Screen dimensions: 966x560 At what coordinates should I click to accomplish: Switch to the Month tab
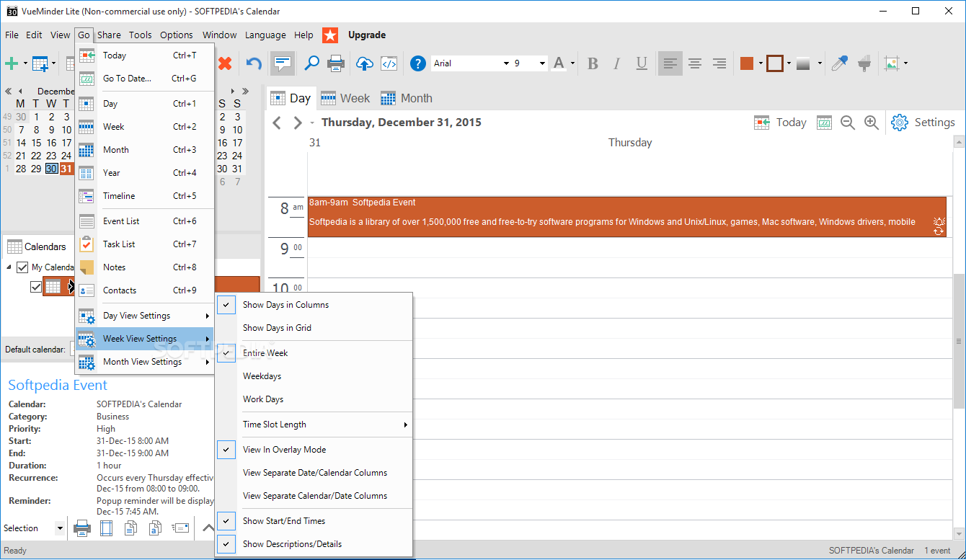(407, 99)
